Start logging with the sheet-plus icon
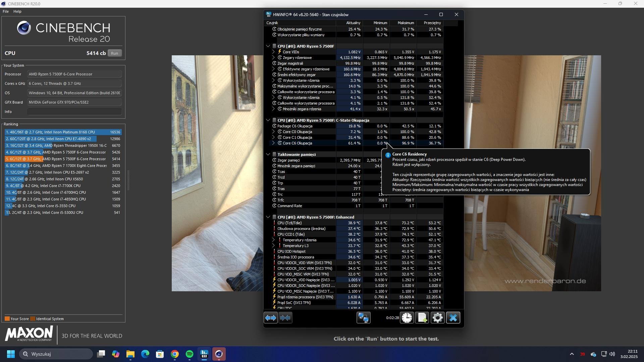Image resolution: width=644 pixels, height=362 pixels. (422, 318)
